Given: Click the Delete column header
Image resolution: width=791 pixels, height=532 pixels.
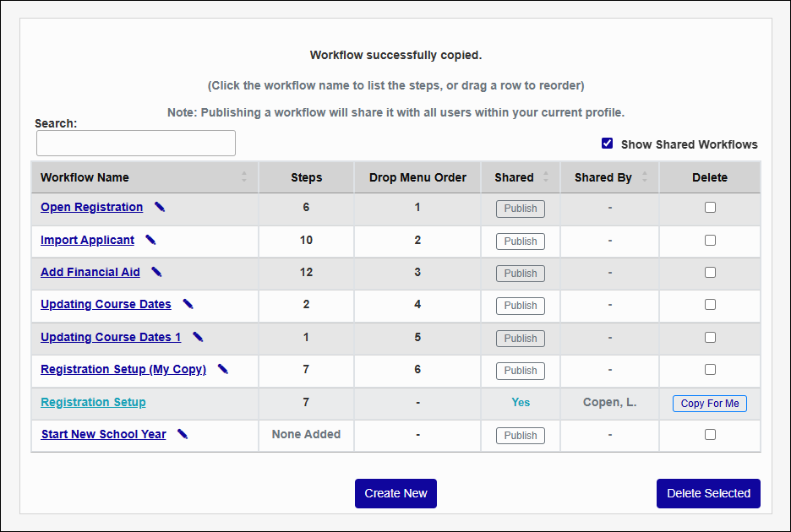Looking at the screenshot, I should 710,177.
